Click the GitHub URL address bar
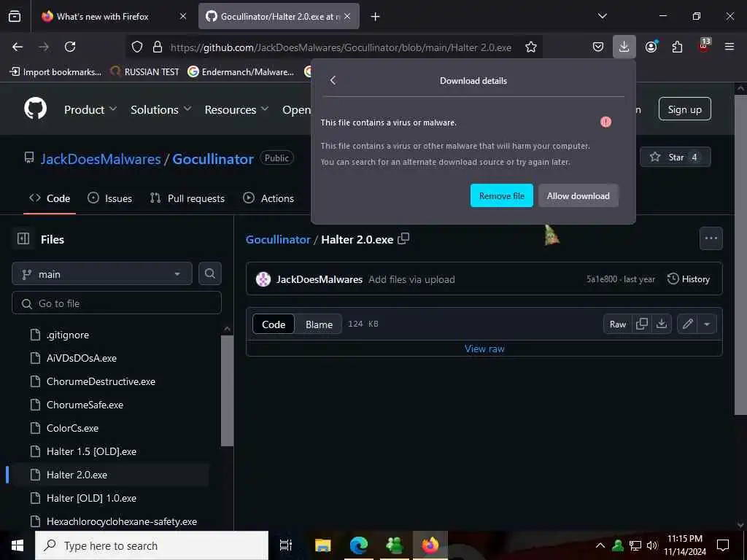The height and width of the screenshot is (560, 747). click(x=341, y=47)
